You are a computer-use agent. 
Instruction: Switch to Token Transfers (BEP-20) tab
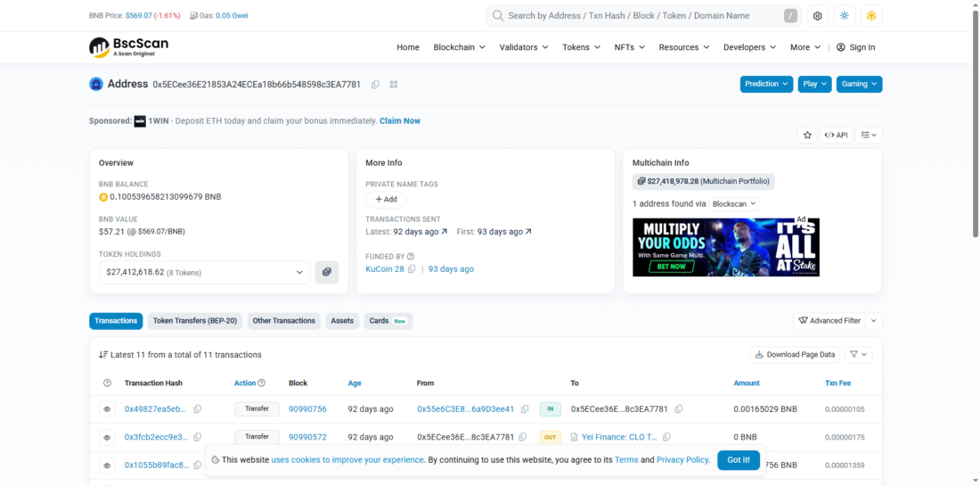coord(195,321)
